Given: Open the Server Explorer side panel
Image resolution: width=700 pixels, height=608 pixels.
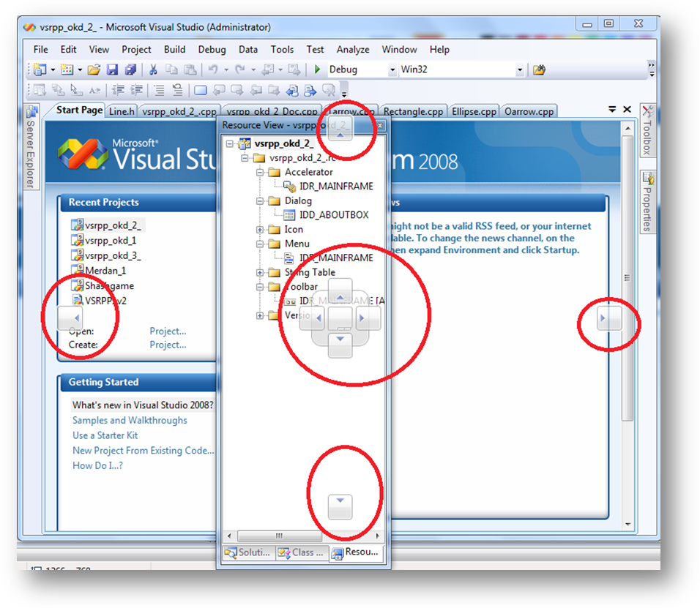Looking at the screenshot, I should click(31, 147).
